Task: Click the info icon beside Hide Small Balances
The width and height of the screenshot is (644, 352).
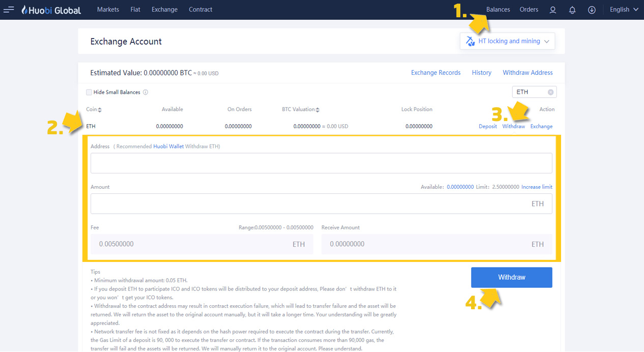Action: 146,92
